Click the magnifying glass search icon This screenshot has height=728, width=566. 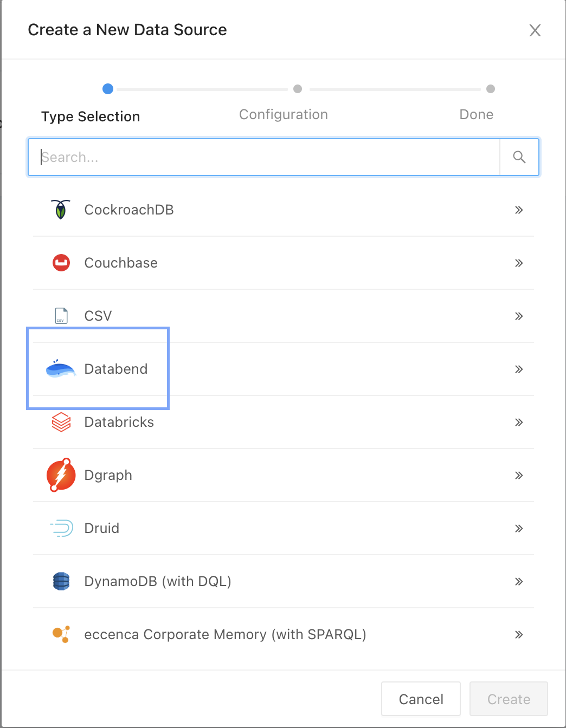click(x=519, y=157)
